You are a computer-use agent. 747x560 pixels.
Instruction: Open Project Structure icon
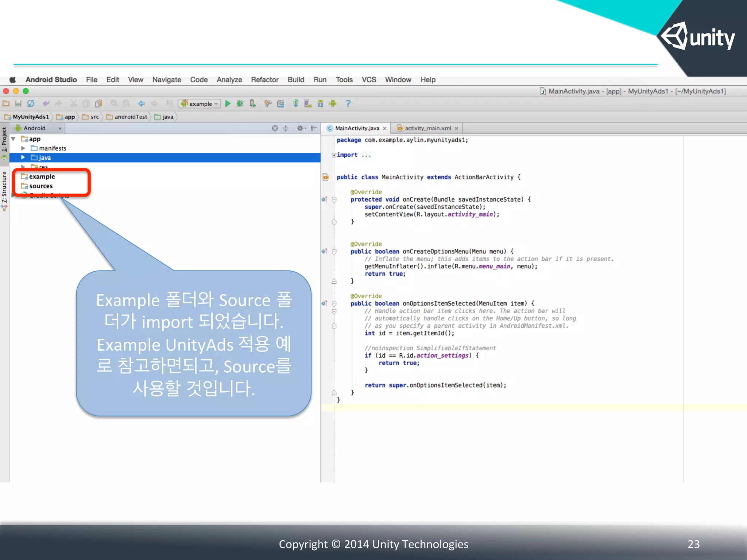[x=280, y=104]
